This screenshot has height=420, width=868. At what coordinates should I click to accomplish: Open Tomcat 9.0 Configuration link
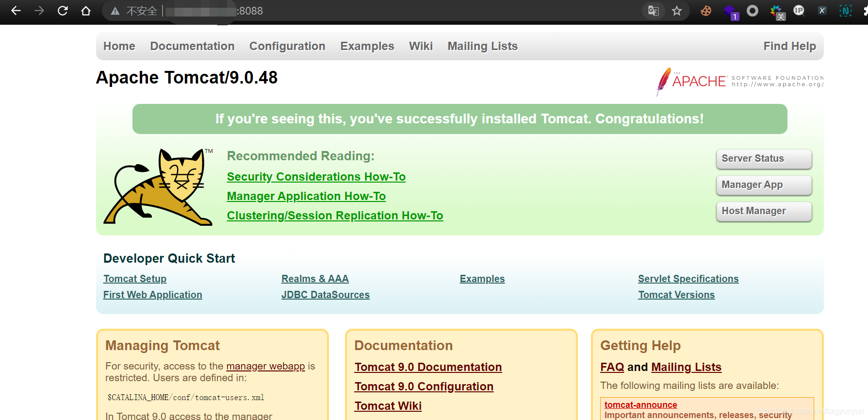coord(424,386)
